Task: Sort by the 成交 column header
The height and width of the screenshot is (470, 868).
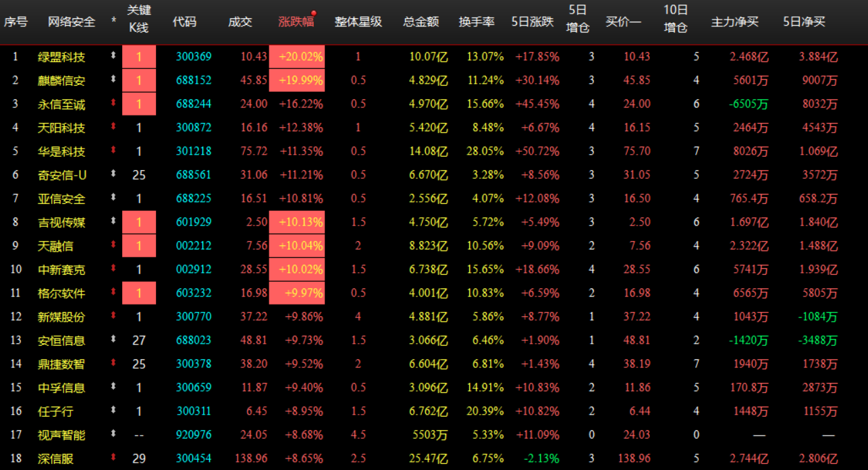Action: [240, 22]
